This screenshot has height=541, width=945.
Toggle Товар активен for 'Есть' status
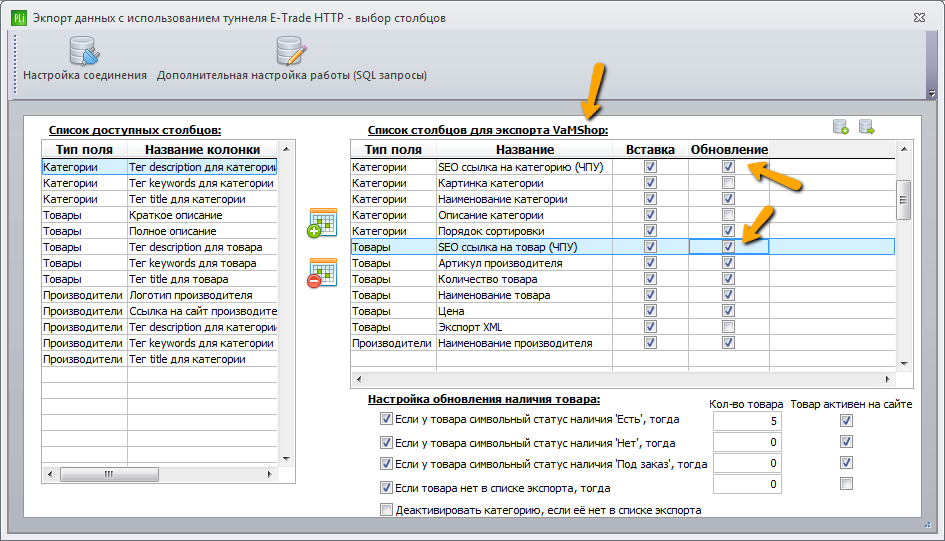coord(847,421)
